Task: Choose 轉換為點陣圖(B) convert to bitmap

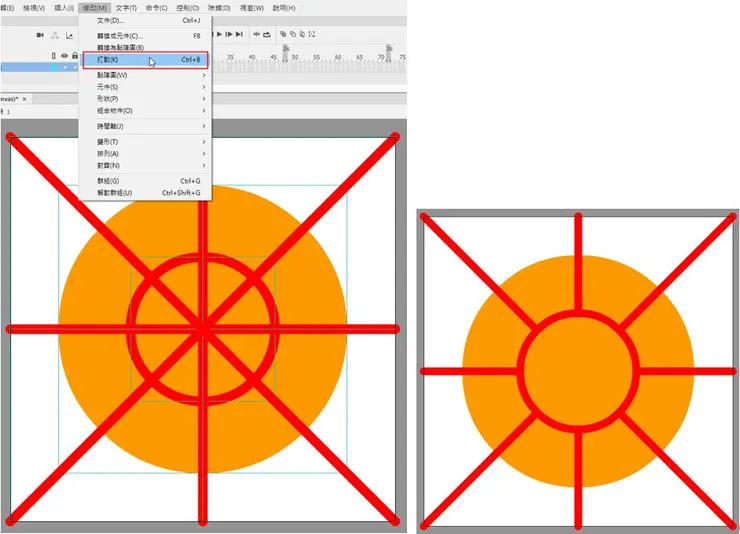Action: 145,48
